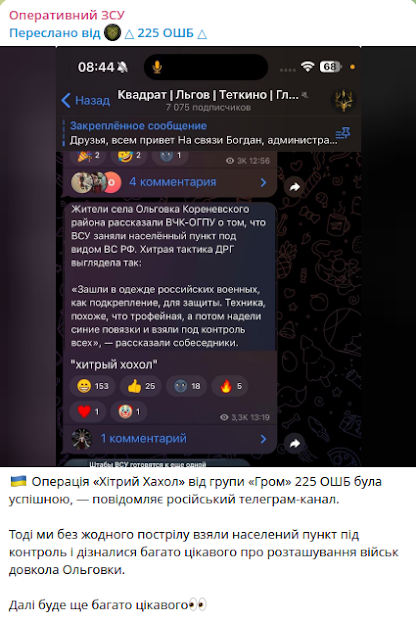Viewport: 416px width, 624px height.
Task: Open channel title Квадрат | Льгов | Теткино
Action: point(207,95)
